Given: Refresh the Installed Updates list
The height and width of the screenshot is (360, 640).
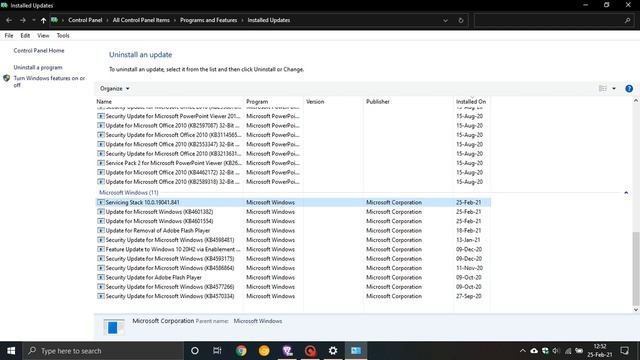Looking at the screenshot, I should tap(461, 20).
